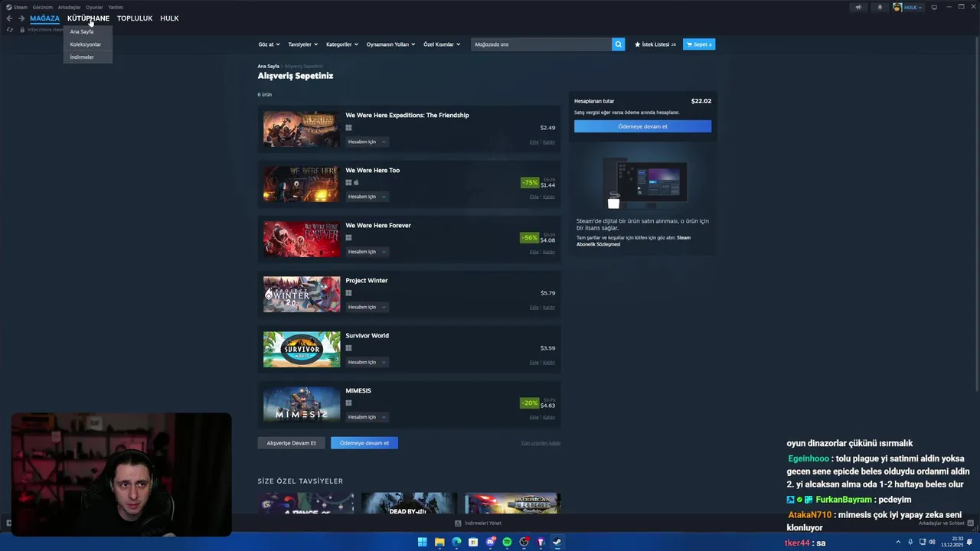Image resolution: width=980 pixels, height=551 pixels.
Task: Open the notifications bell icon
Action: pos(880,7)
